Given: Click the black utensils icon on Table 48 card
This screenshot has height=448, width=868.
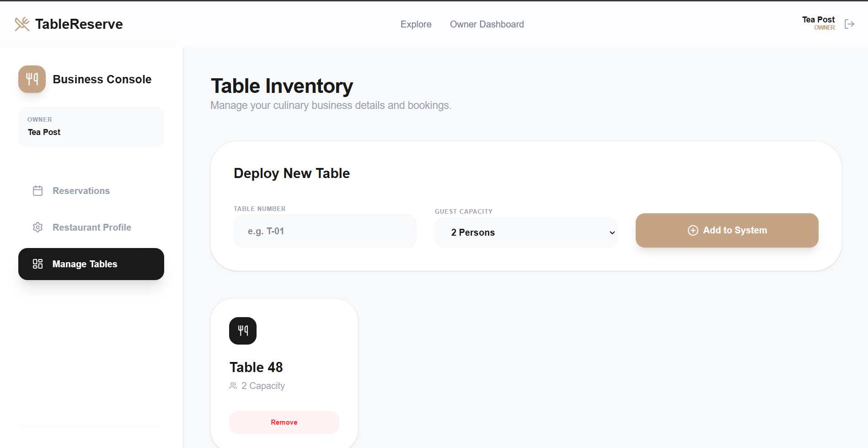Looking at the screenshot, I should pyautogui.click(x=243, y=331).
